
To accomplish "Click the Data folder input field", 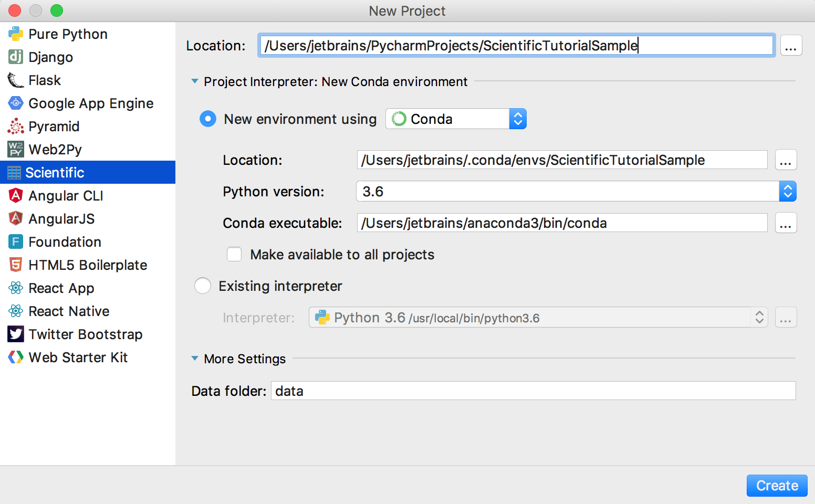I will (x=533, y=391).
